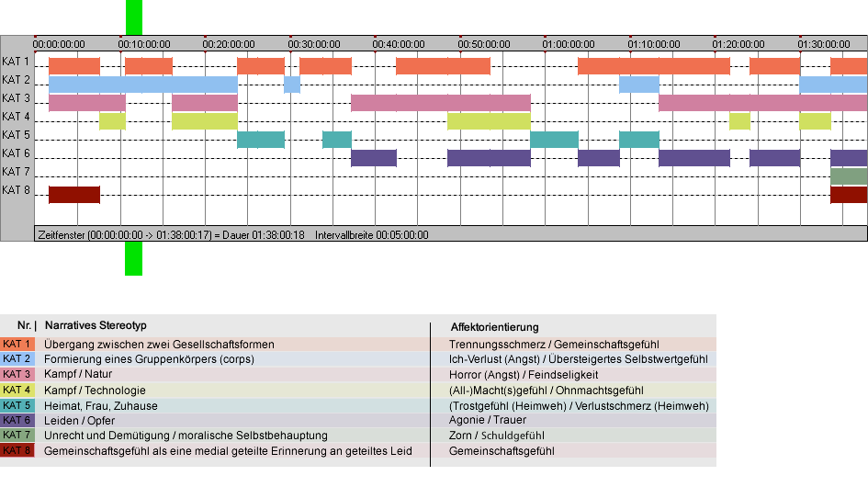Click the dark red KAT 8 block at the start
Screen dimensions: 868x487
74,195
